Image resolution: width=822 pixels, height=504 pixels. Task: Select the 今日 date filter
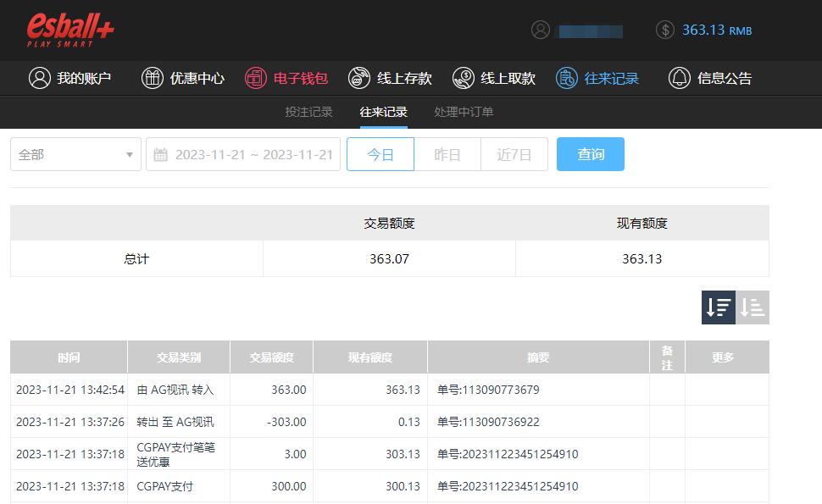tap(380, 154)
